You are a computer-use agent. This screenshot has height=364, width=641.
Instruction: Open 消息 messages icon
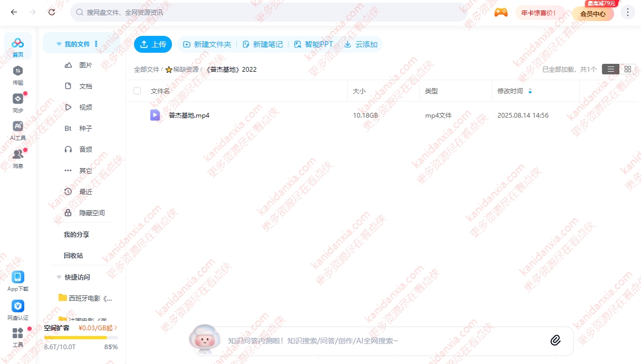(x=18, y=155)
